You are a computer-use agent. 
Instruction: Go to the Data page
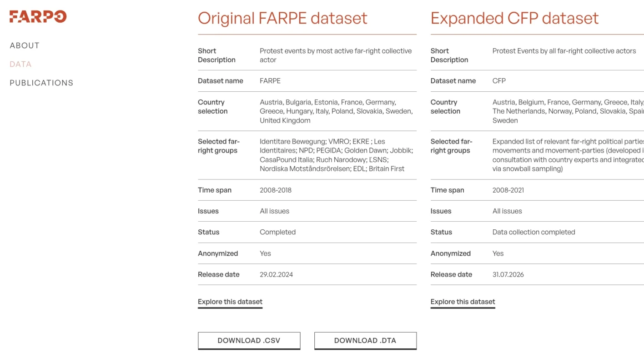point(20,64)
